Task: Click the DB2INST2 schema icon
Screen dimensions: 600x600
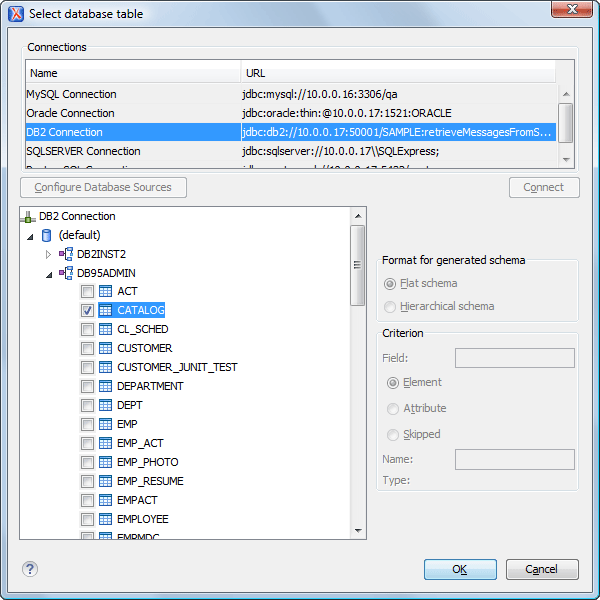Action: [66, 254]
